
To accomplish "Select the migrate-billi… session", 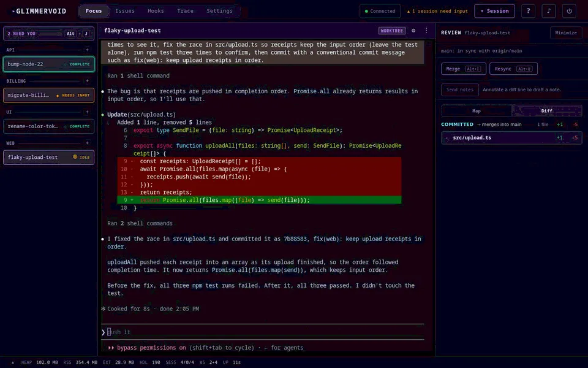I will click(49, 96).
